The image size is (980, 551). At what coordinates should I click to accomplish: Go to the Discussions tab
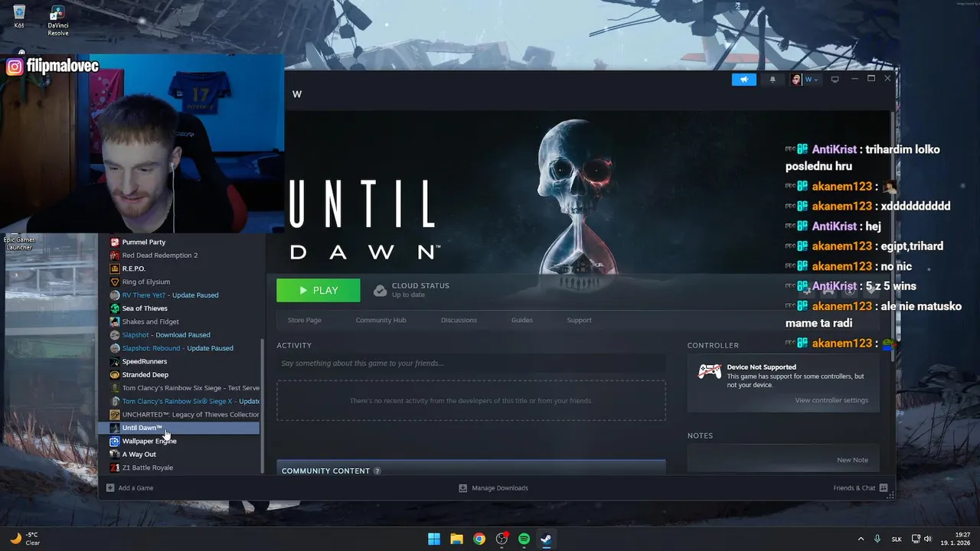[x=459, y=320]
